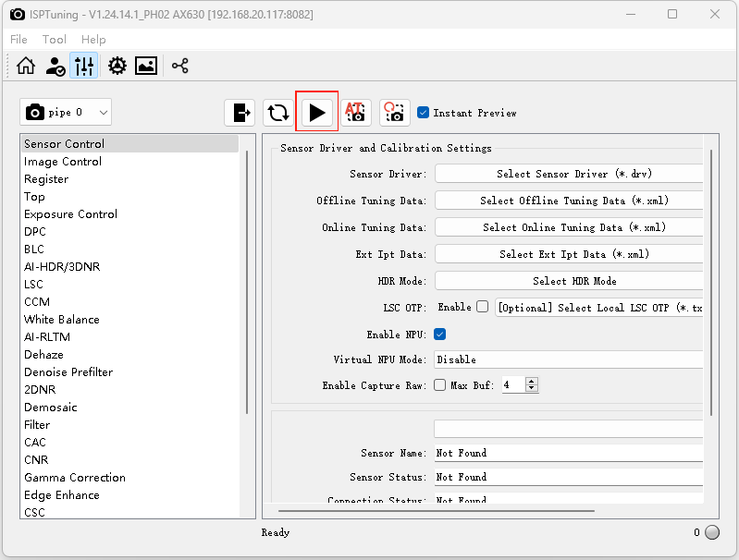The width and height of the screenshot is (739, 560).
Task: Decrease the Max Buf value with down arrow
Action: pos(532,388)
